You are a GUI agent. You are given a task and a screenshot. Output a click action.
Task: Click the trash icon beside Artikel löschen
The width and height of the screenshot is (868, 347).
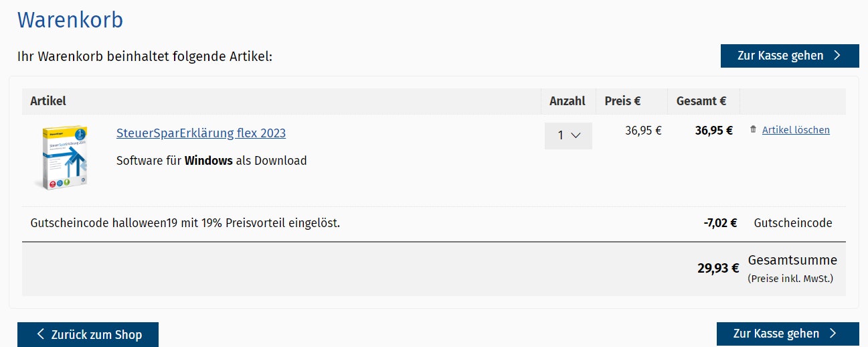click(753, 130)
